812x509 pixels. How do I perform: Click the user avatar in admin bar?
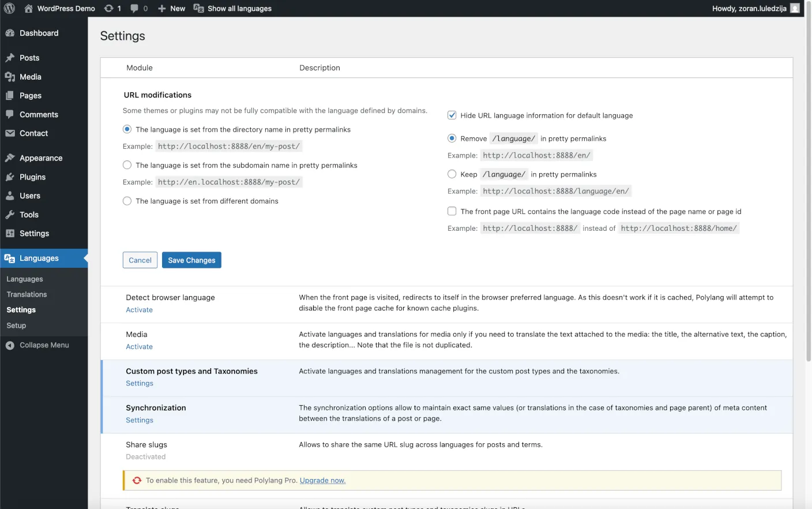(795, 8)
